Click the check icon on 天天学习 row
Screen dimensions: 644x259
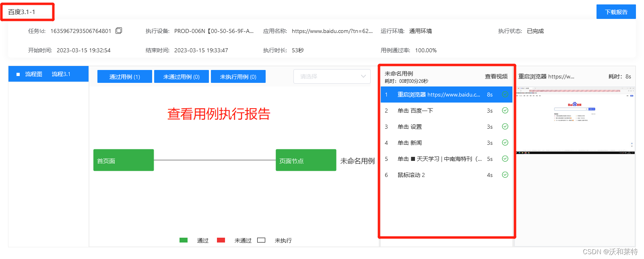505,159
